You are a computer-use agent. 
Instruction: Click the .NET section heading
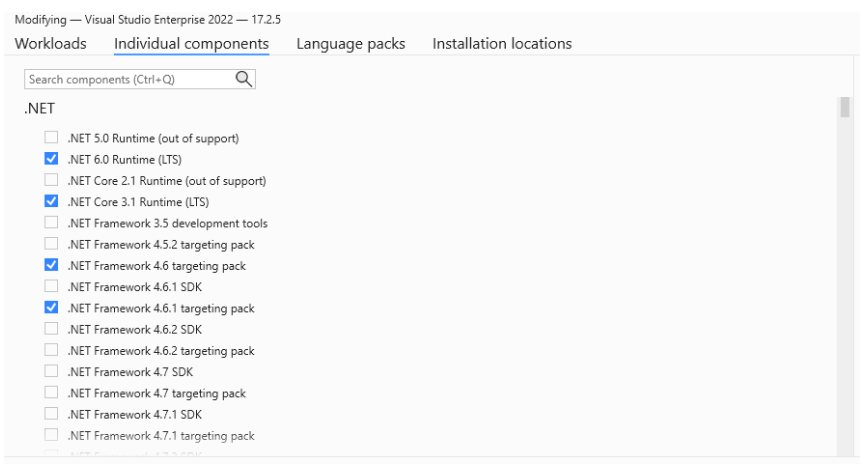click(x=40, y=108)
